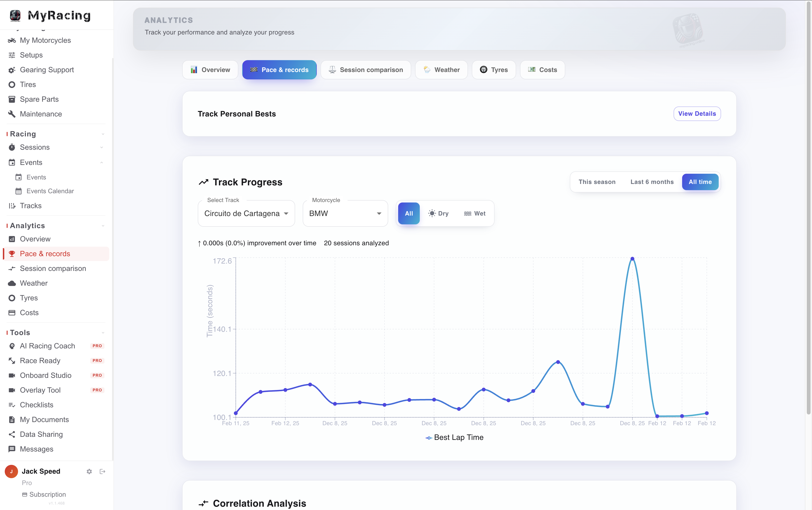Open the Events sub-item link

click(36, 178)
